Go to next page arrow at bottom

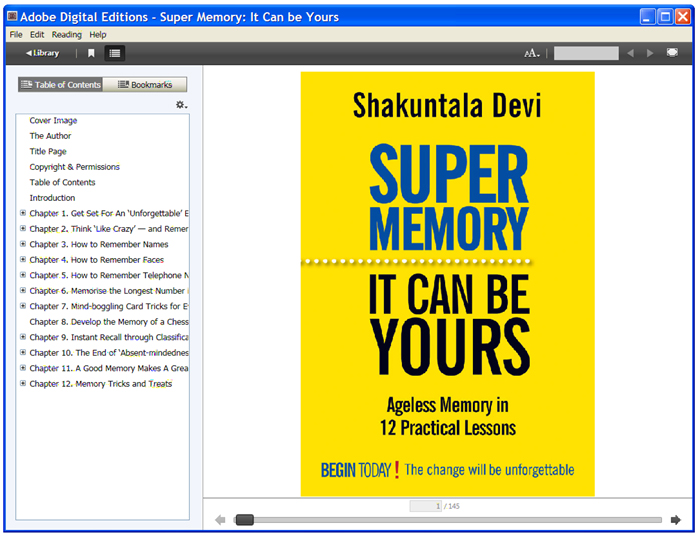(x=675, y=520)
